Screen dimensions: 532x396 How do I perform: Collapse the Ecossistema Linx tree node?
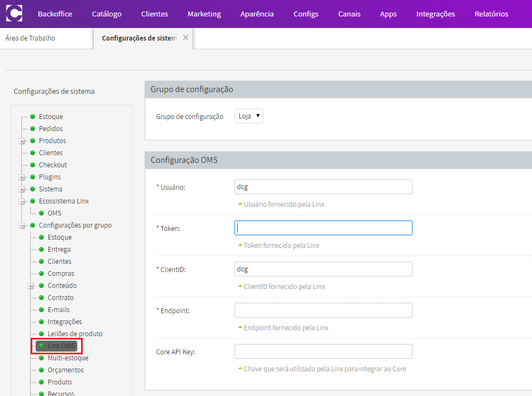22,201
